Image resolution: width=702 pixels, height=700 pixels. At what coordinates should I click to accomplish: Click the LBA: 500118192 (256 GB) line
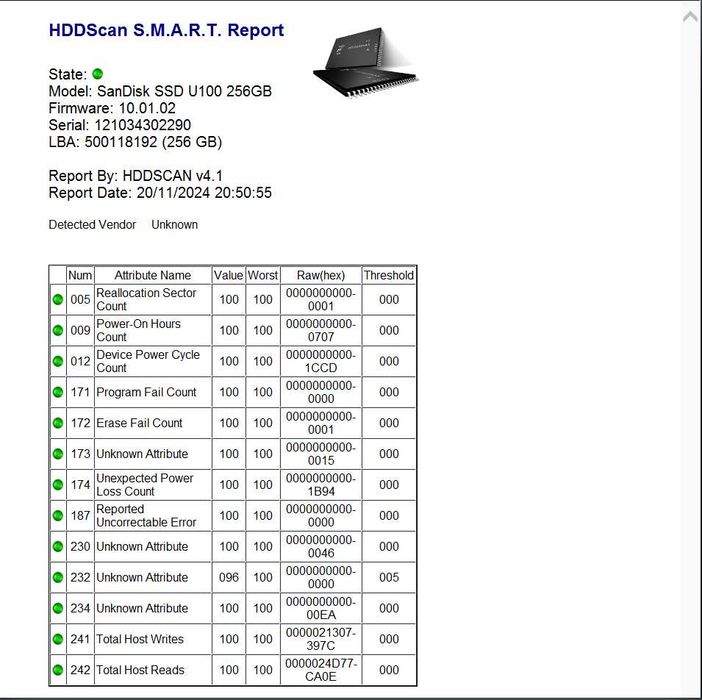pos(135,142)
